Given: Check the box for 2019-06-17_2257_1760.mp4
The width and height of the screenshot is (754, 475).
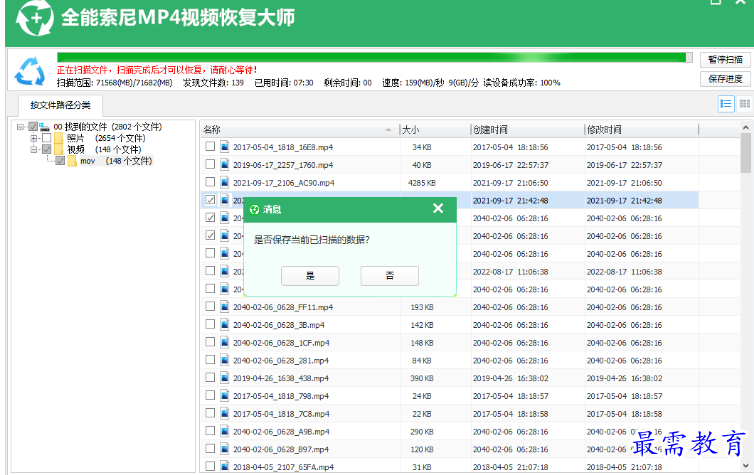Looking at the screenshot, I should point(210,164).
